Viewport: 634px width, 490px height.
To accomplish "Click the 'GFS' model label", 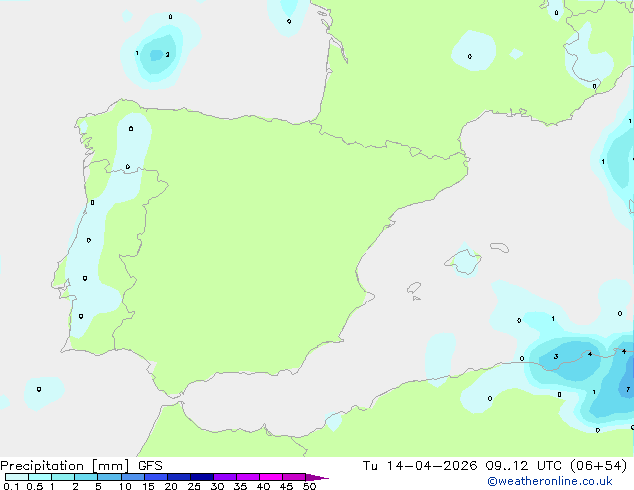I will (x=150, y=466).
